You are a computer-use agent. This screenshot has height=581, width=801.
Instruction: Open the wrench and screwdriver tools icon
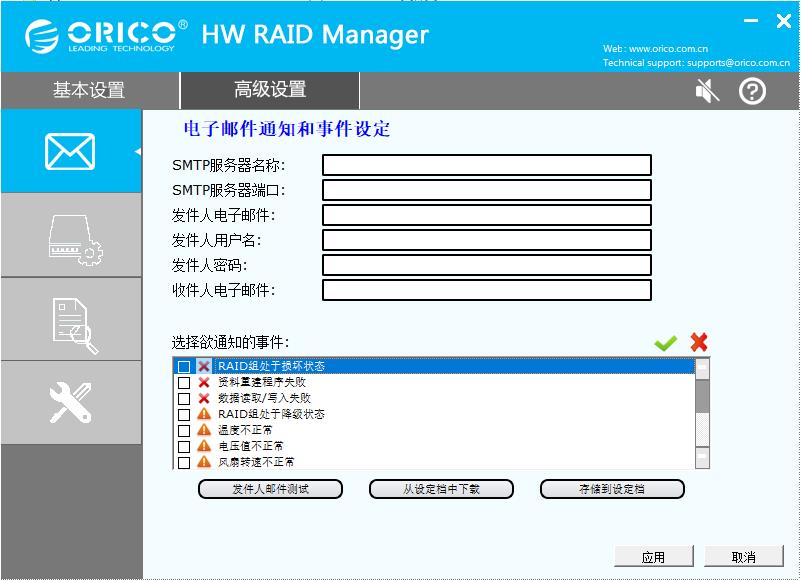(x=70, y=403)
